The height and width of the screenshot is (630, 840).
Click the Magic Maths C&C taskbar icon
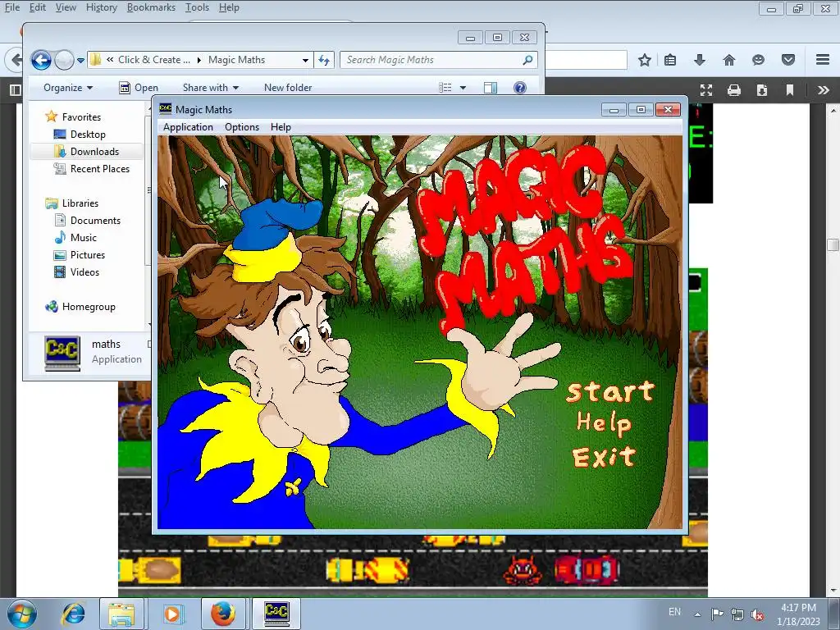tap(276, 614)
